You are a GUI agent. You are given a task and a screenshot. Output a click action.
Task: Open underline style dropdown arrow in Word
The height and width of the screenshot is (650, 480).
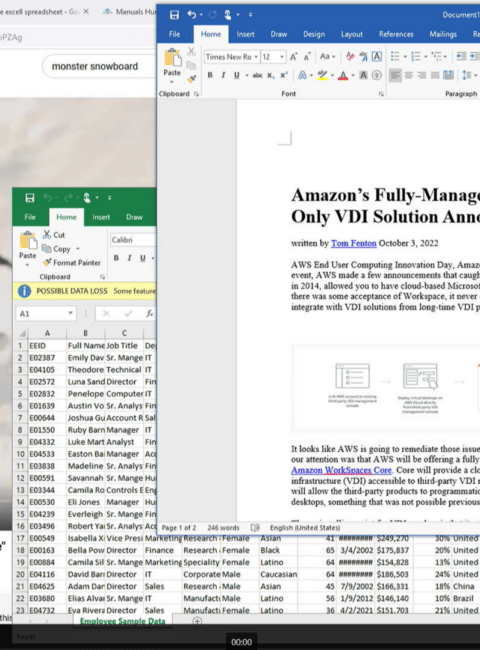click(x=247, y=75)
